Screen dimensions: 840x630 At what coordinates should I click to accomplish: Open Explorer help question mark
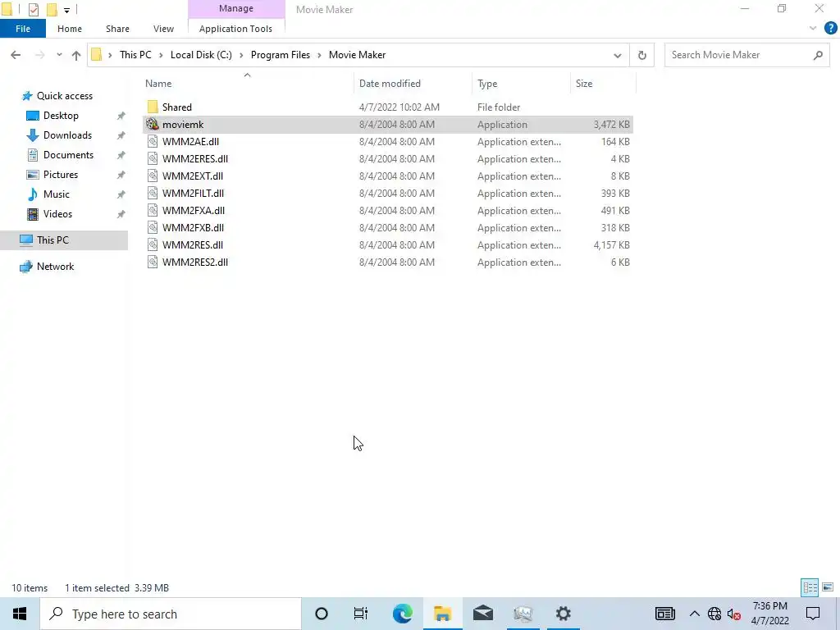click(830, 29)
